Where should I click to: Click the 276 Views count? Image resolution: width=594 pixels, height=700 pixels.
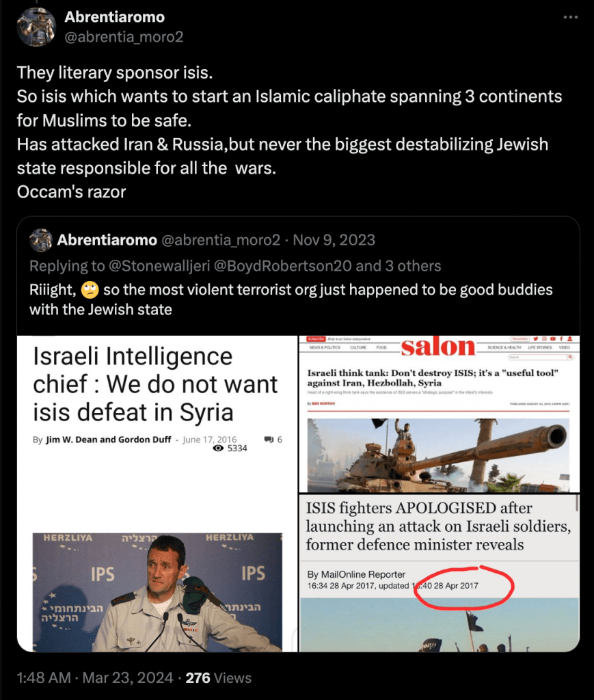click(x=218, y=677)
